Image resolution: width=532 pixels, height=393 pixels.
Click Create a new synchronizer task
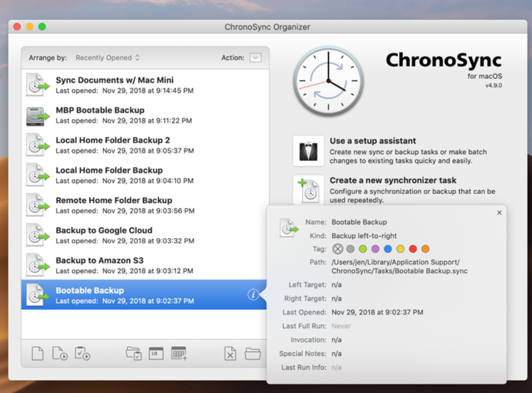click(x=393, y=181)
